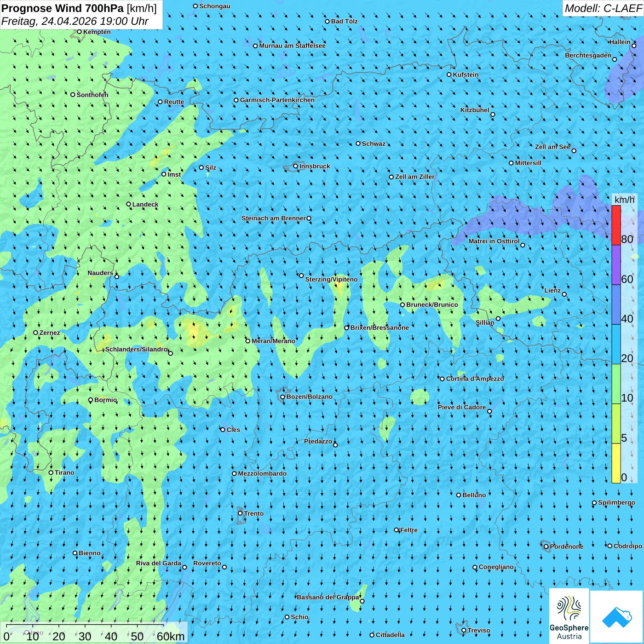This screenshot has height=644, width=644.
Task: Click the yellow 0 km/h legend color
Action: click(616, 463)
